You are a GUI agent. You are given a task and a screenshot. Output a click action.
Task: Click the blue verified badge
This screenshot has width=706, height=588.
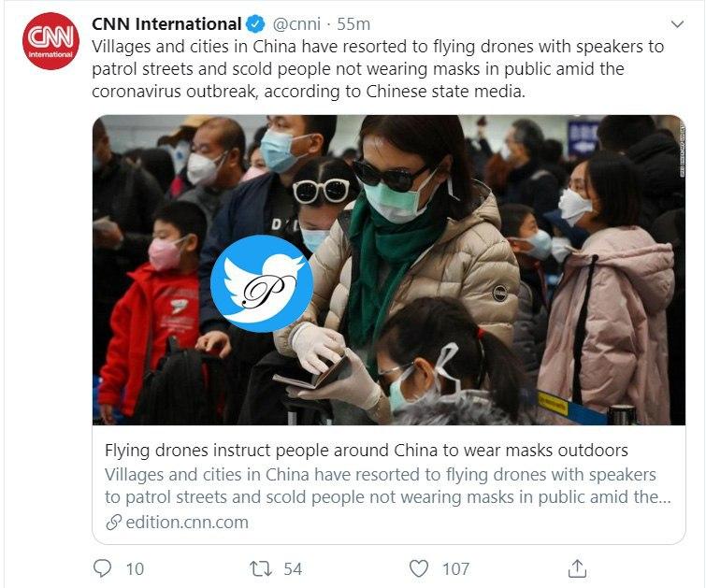[255, 24]
